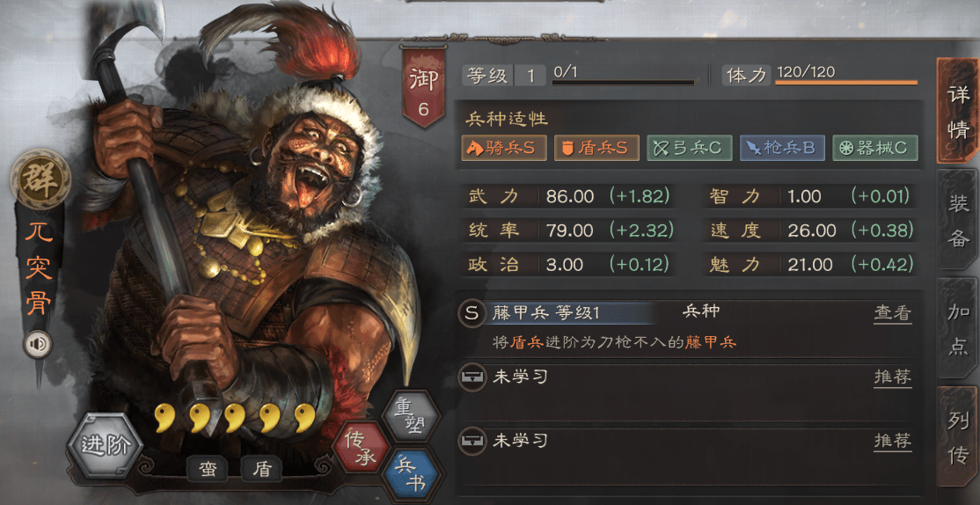Image resolution: width=980 pixels, height=505 pixels.
Task: Switch to the 装备 tab
Action: tap(957, 219)
